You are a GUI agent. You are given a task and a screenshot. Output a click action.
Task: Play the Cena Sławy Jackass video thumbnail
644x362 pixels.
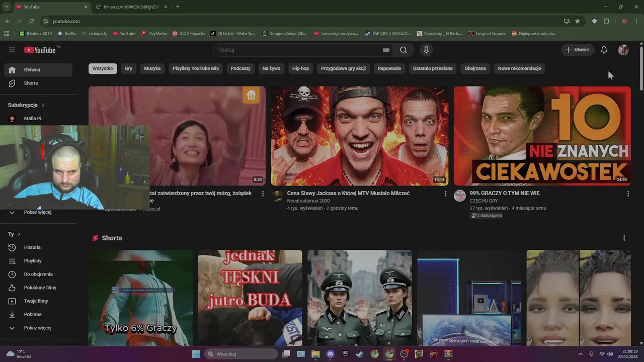360,136
